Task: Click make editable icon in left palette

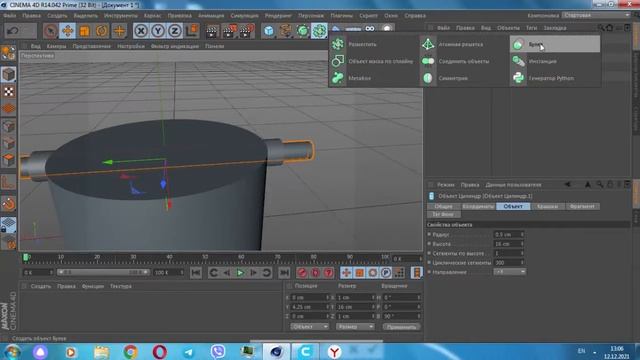Action: [8, 53]
